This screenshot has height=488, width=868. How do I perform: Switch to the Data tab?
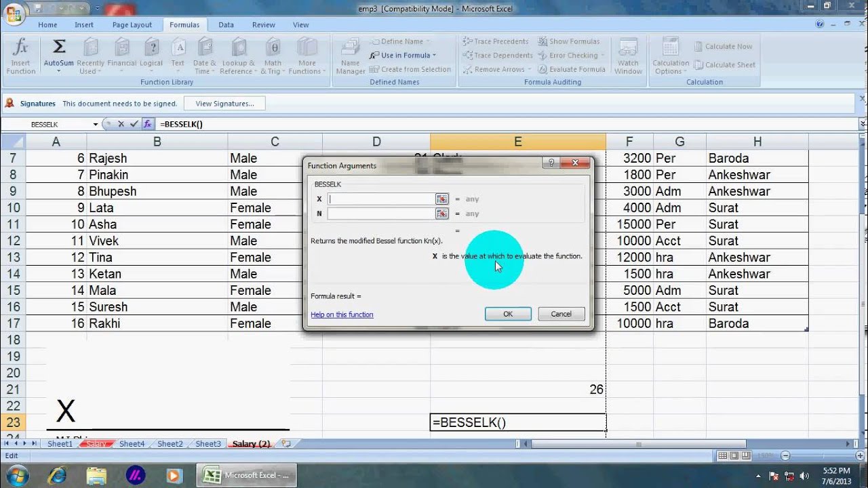point(226,24)
